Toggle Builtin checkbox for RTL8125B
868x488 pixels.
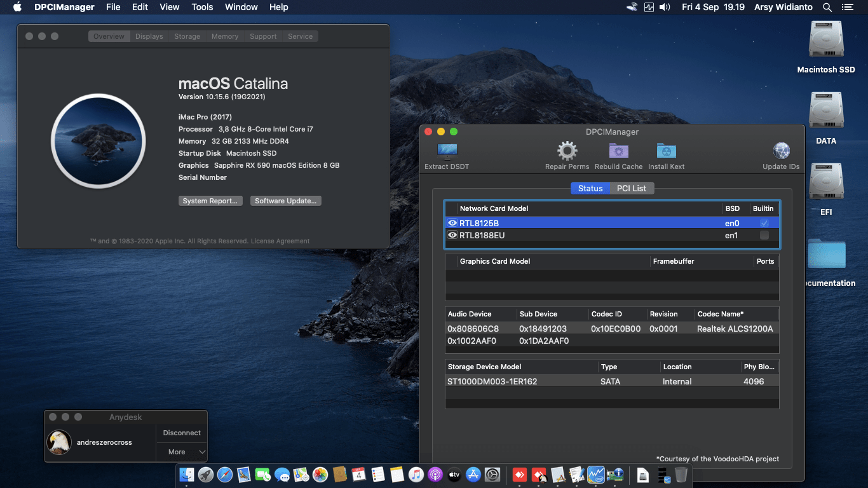764,223
